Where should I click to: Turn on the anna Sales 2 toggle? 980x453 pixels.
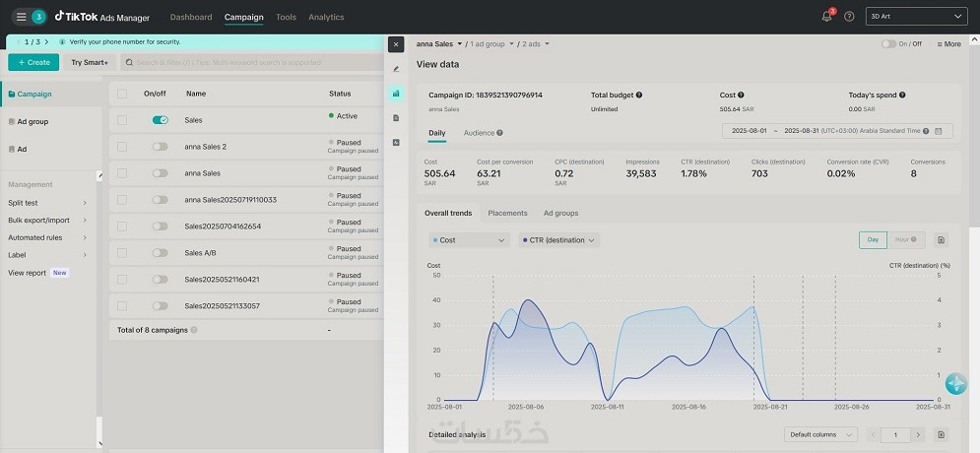pyautogui.click(x=160, y=146)
